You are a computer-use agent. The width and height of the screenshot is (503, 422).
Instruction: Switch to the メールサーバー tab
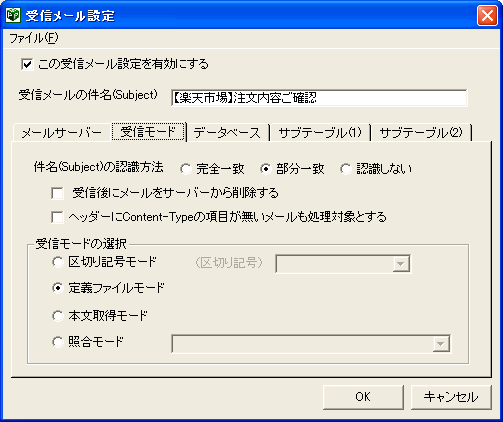tap(62, 133)
